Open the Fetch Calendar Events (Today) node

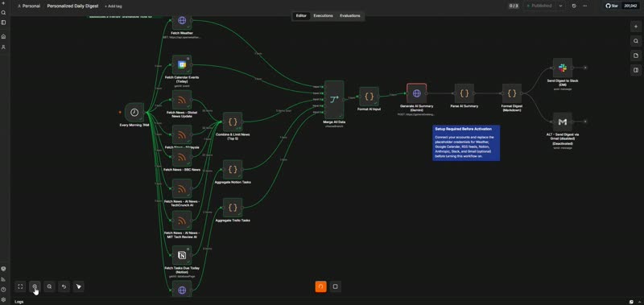[x=182, y=65]
